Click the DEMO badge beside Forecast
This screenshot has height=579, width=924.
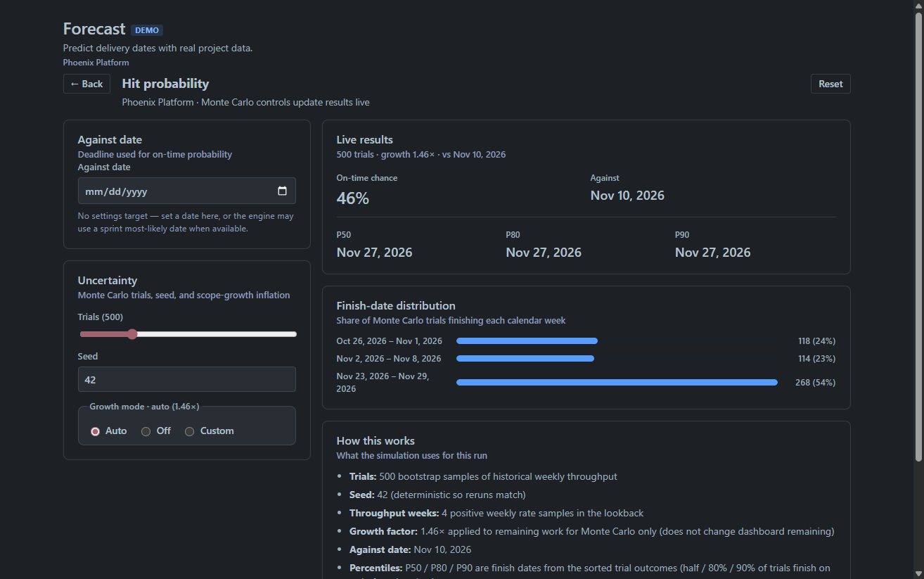[147, 30]
